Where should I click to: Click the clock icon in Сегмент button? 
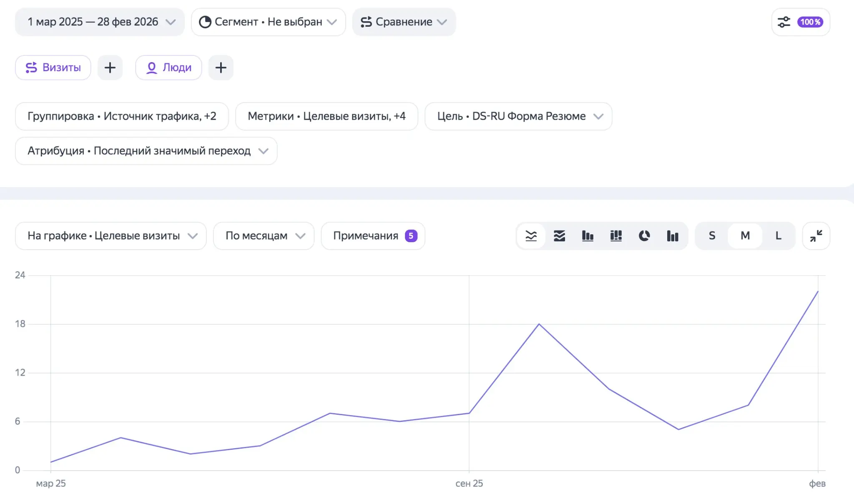[205, 22]
